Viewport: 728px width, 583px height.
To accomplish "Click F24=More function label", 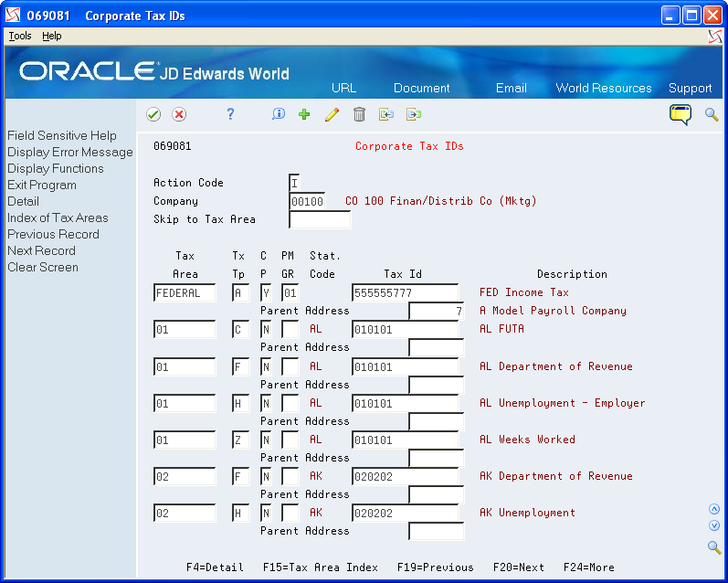I will 589,567.
